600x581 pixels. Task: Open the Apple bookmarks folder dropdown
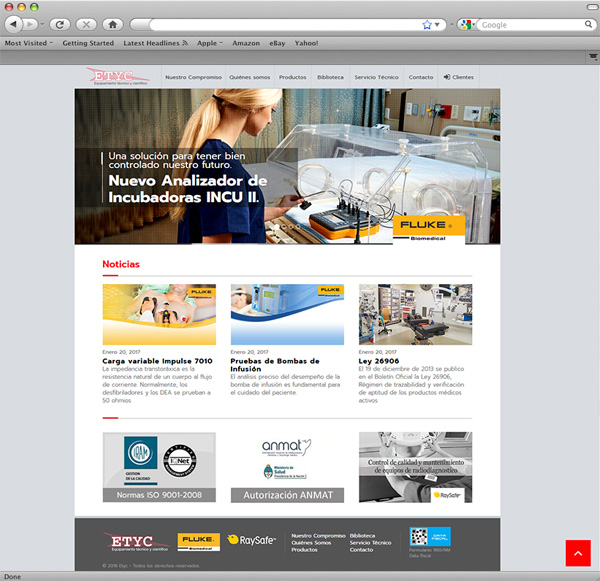point(210,43)
